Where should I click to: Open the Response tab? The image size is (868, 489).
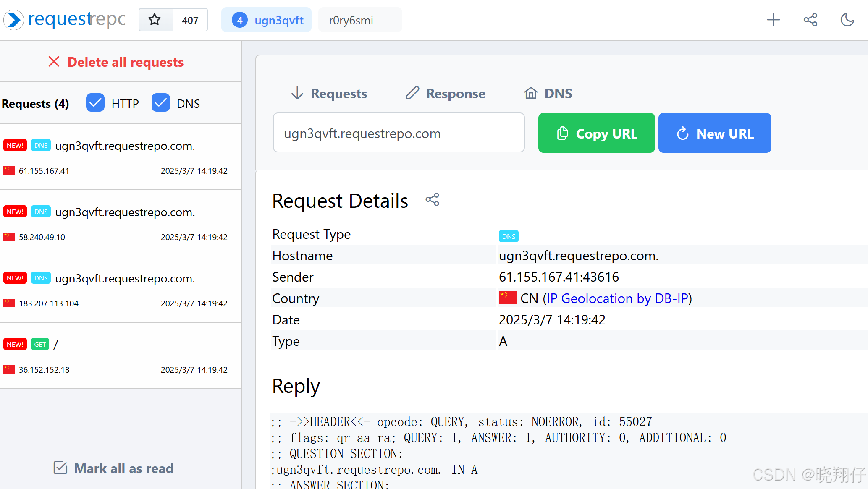pyautogui.click(x=445, y=93)
